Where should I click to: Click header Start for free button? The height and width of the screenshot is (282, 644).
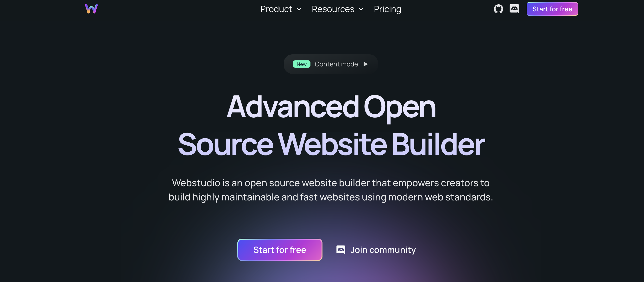552,9
